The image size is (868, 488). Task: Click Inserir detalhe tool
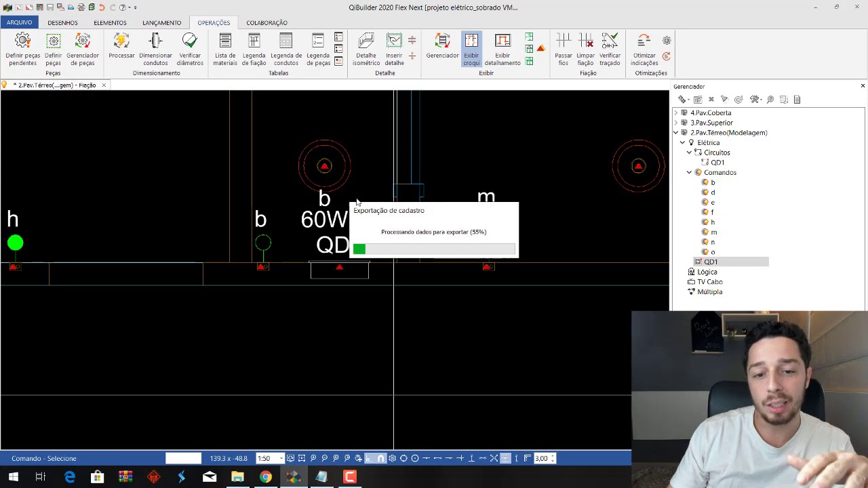(x=394, y=50)
